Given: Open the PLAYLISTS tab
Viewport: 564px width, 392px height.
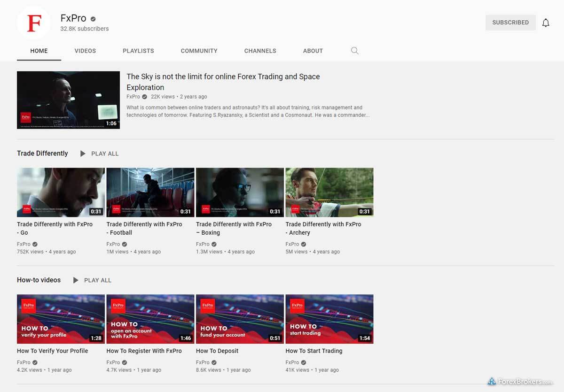Looking at the screenshot, I should point(138,51).
